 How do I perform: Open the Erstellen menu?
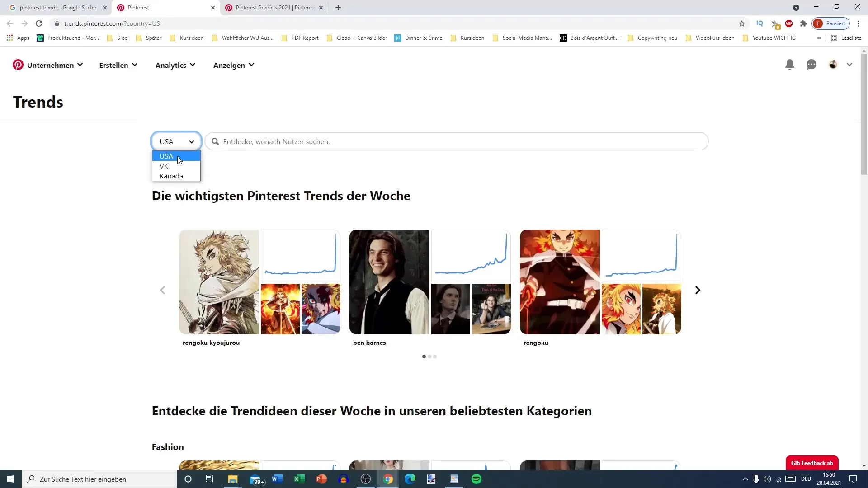pyautogui.click(x=118, y=65)
